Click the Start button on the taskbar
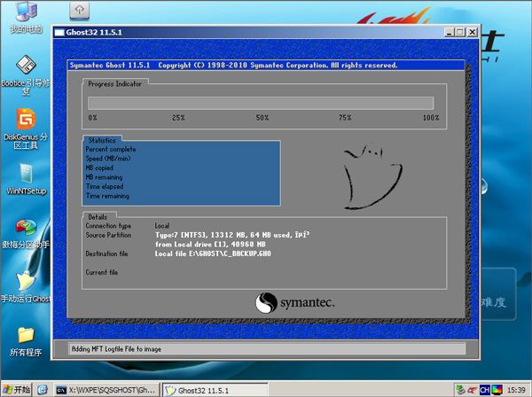 [x=17, y=390]
